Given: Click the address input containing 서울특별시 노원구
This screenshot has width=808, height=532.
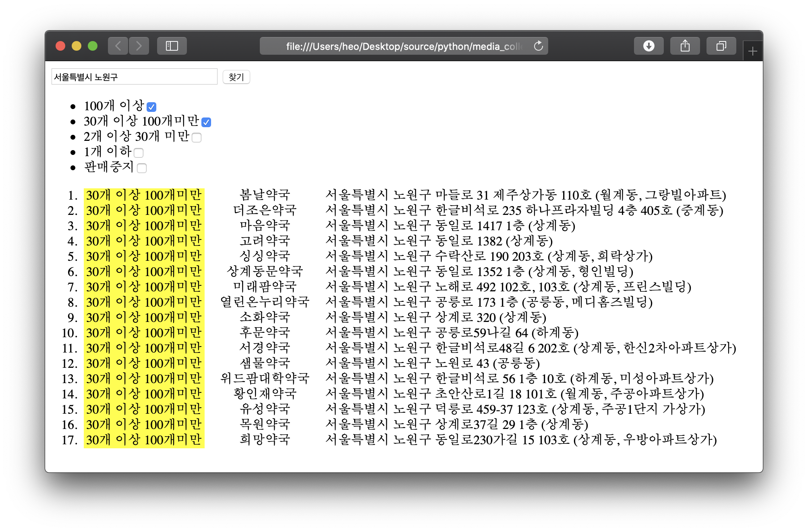Looking at the screenshot, I should pyautogui.click(x=134, y=77).
